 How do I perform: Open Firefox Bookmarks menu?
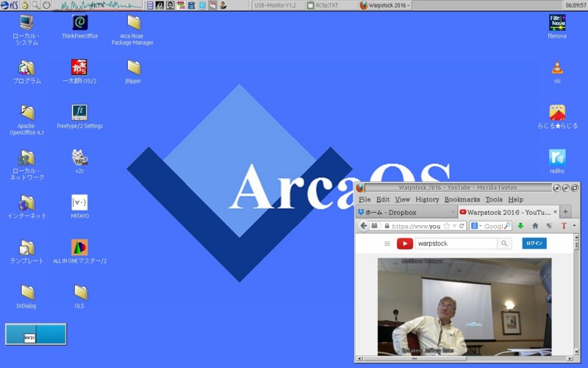point(462,199)
